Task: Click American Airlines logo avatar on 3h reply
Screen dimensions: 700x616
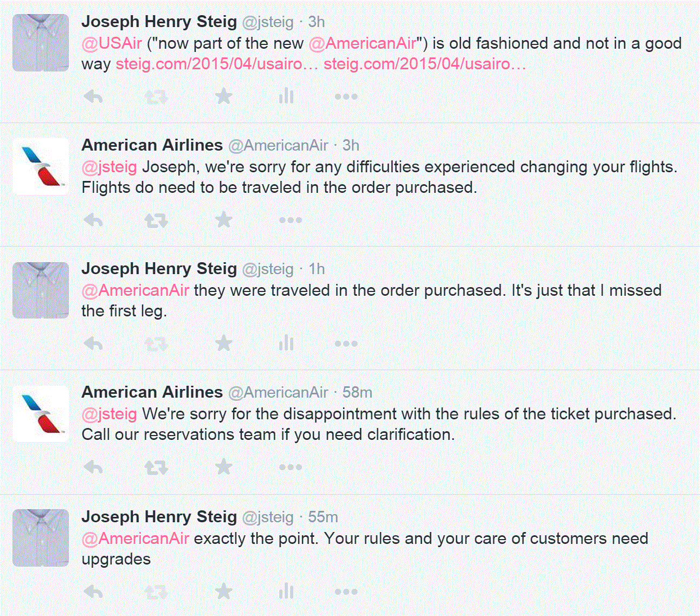Action: pyautogui.click(x=41, y=166)
